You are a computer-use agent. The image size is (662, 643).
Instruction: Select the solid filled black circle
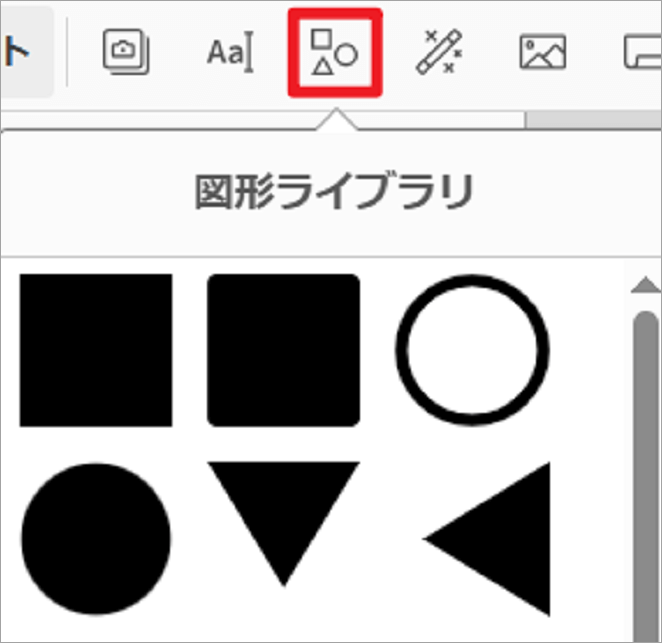pos(96,538)
